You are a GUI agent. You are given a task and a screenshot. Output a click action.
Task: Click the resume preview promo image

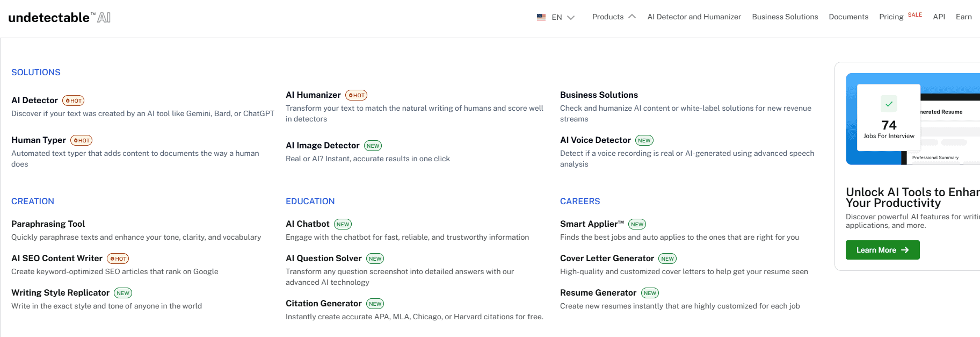913,119
